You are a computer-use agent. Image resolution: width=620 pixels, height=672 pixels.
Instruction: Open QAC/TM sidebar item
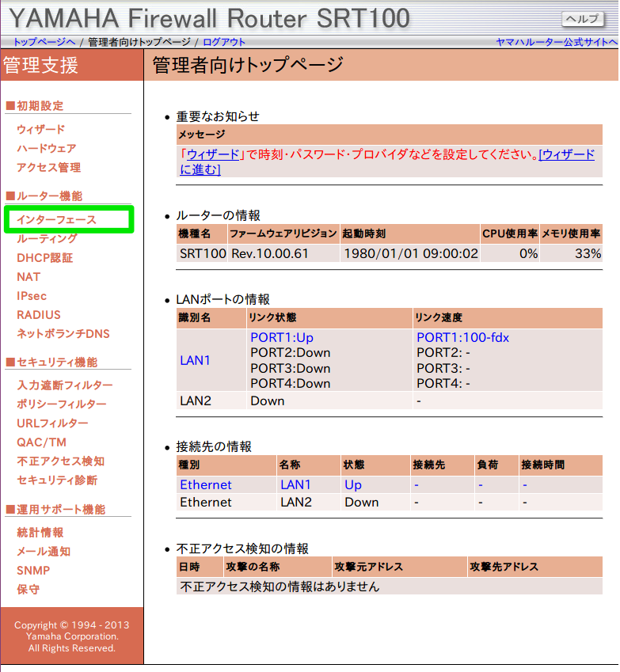42,442
